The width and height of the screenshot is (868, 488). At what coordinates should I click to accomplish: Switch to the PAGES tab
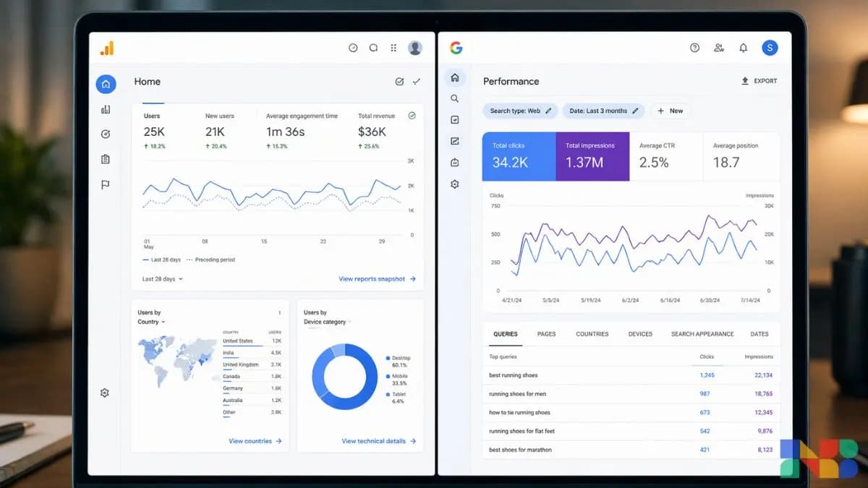click(x=546, y=334)
